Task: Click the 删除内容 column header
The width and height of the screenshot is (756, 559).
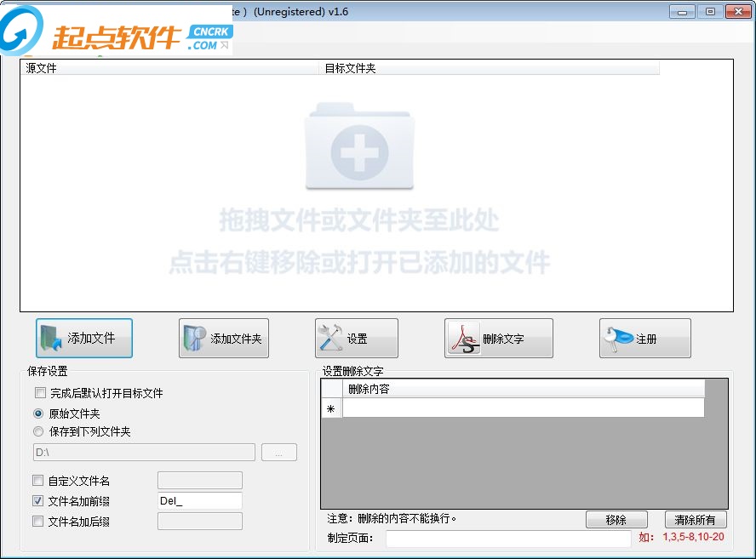Action: coord(523,389)
